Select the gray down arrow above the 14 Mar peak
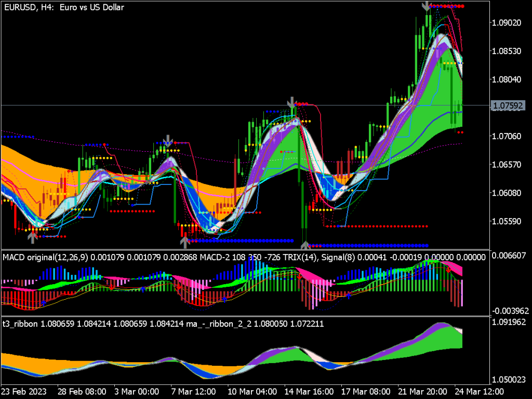 click(x=292, y=102)
